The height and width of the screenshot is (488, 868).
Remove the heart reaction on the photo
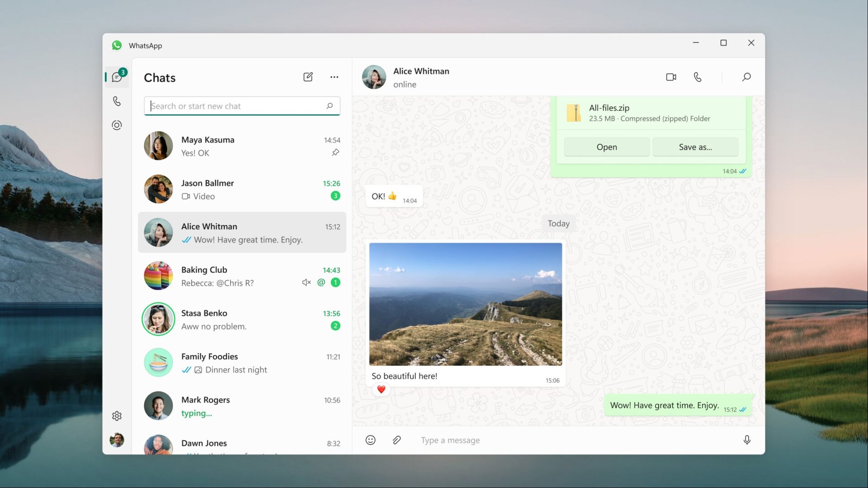pyautogui.click(x=381, y=389)
